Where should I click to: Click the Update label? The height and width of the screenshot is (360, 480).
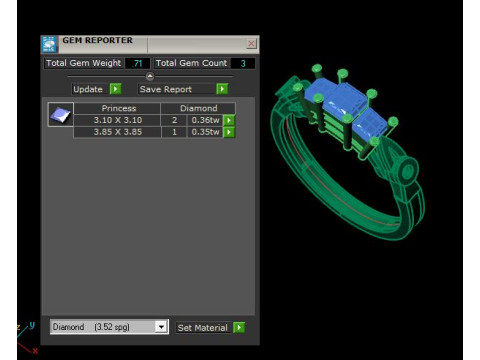[x=88, y=89]
